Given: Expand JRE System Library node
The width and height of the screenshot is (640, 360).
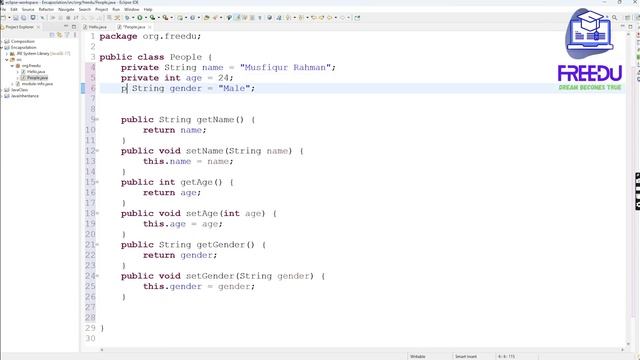Looking at the screenshot, I should pyautogui.click(x=7, y=53).
